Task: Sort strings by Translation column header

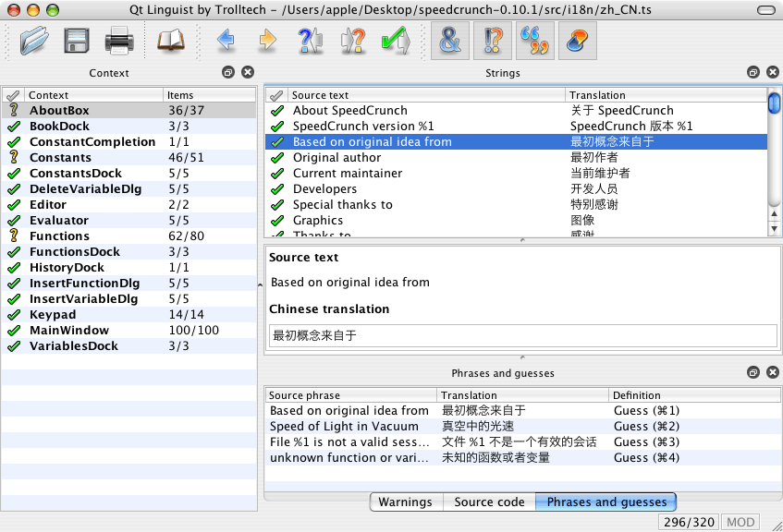Action: coord(667,95)
